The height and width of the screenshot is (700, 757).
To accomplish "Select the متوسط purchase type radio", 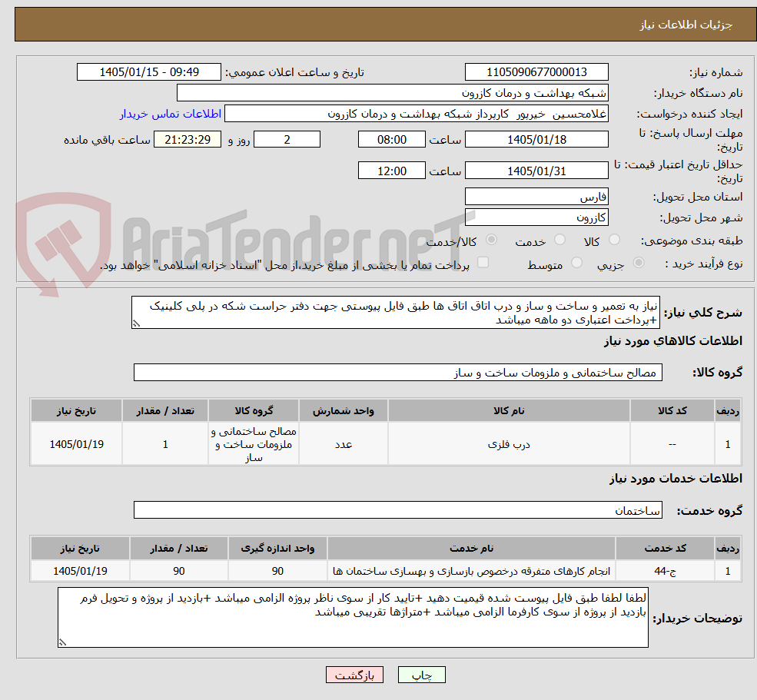I will point(576,263).
